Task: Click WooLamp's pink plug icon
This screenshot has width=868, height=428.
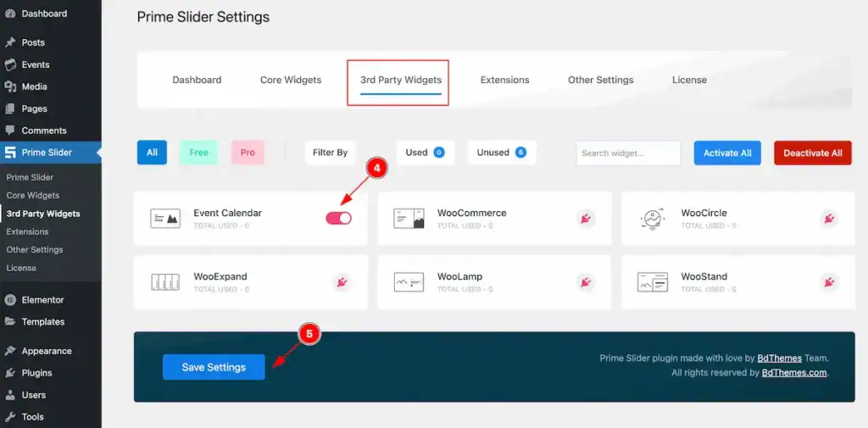Action: [x=586, y=282]
